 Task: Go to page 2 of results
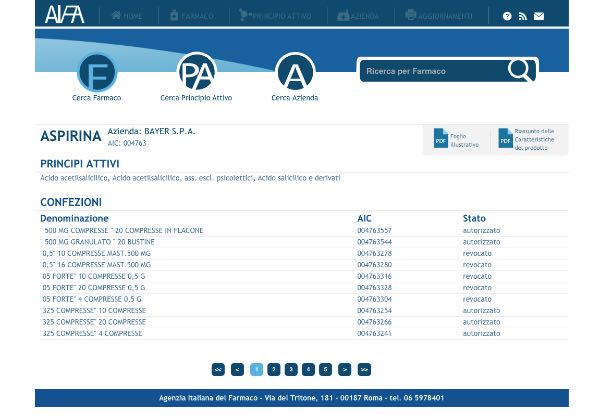tap(273, 369)
